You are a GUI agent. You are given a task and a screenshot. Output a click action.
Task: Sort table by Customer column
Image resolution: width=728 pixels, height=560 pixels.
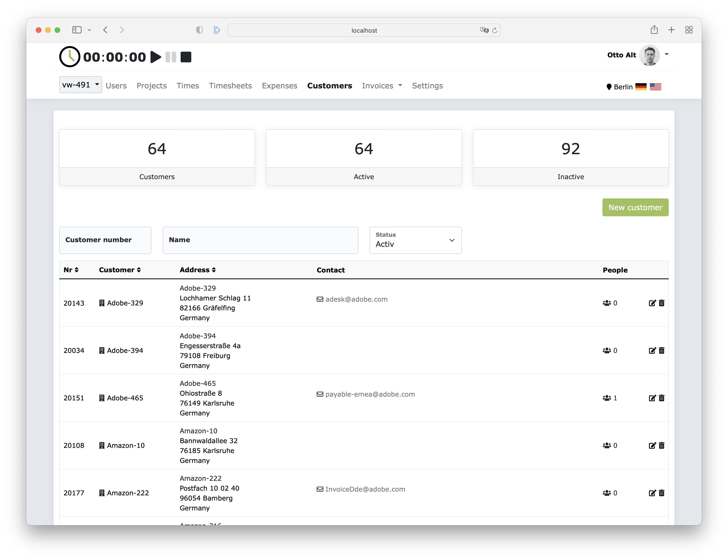(x=120, y=270)
